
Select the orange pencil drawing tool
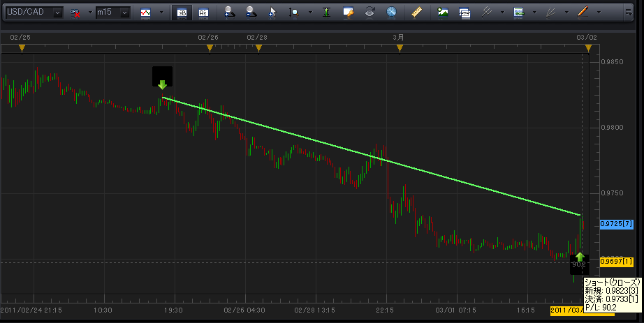tap(582, 13)
